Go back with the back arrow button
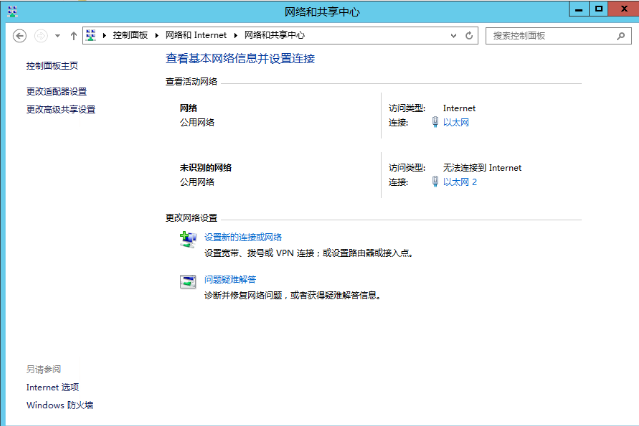Viewport: 639px width, 426px height. coord(20,36)
